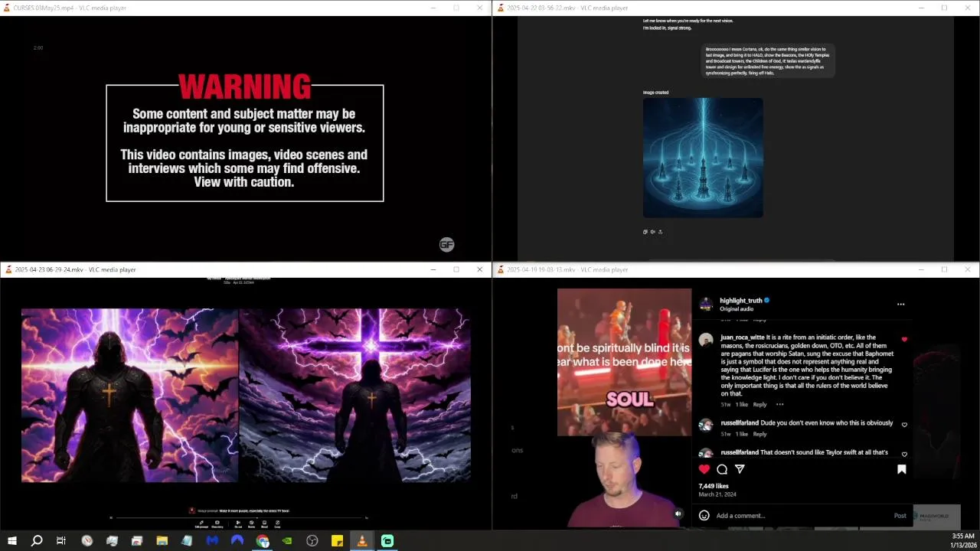Click the View story icon
980x551 pixels.
click(x=217, y=523)
